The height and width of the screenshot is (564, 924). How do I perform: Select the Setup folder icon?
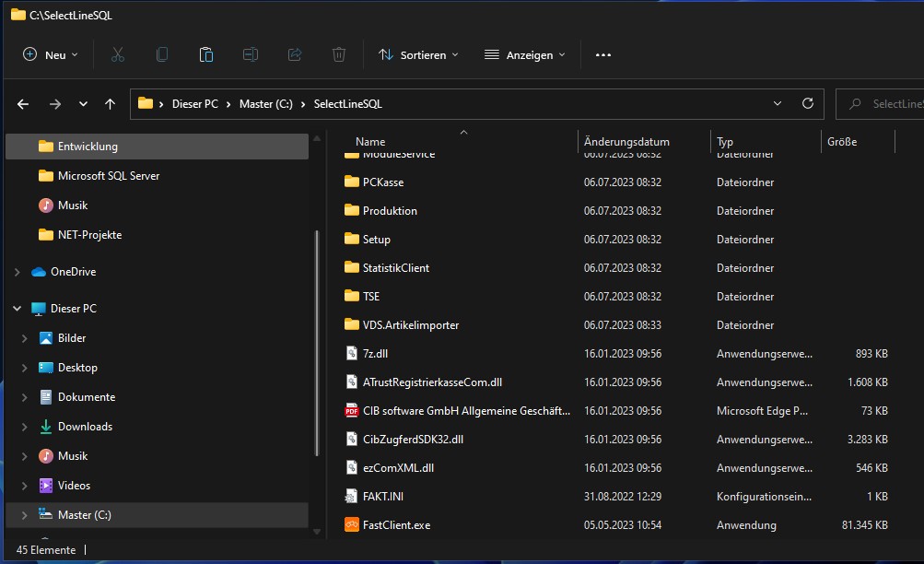tap(352, 239)
